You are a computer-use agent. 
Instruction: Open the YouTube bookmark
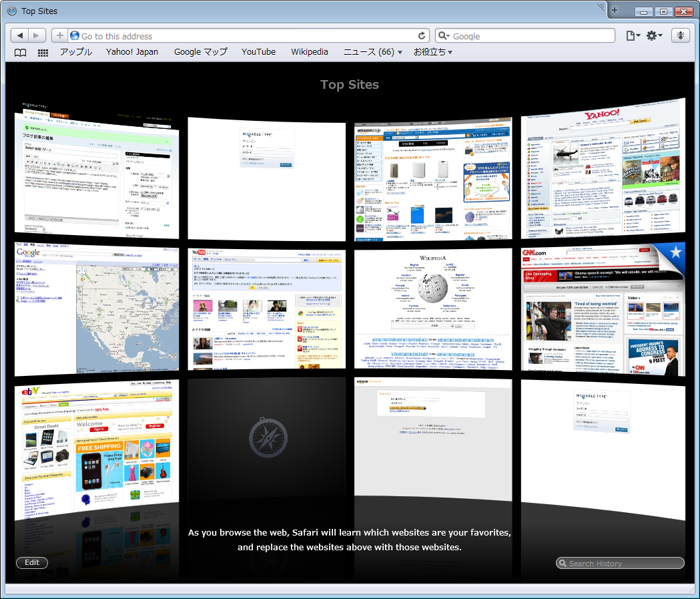tap(258, 52)
